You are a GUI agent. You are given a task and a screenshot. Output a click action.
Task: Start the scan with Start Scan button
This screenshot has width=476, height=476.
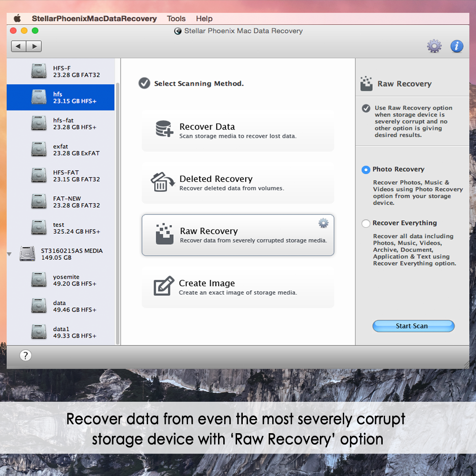coord(414,326)
